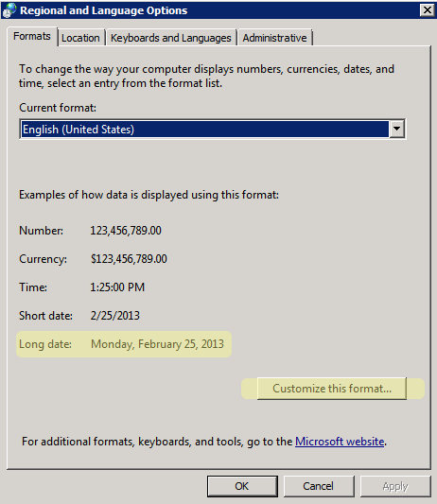Screen dimensions: 437x504
Task: Click the dialog title bar text
Action: tap(103, 10)
